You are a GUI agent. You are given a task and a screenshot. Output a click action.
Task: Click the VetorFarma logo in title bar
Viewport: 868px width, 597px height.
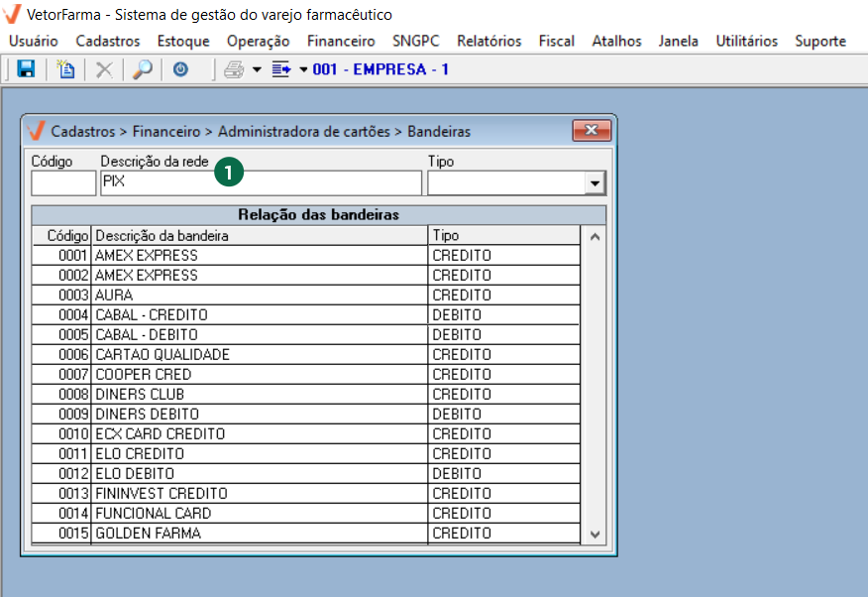click(x=12, y=14)
